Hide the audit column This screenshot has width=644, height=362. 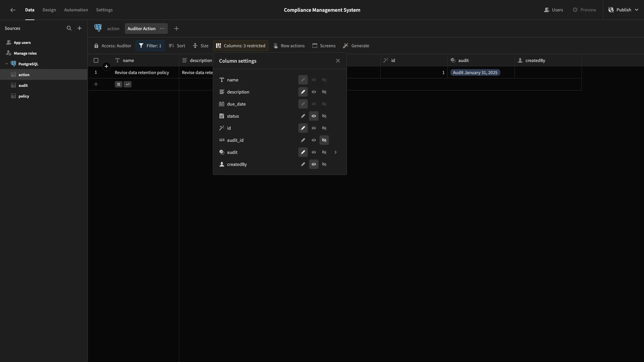324,152
